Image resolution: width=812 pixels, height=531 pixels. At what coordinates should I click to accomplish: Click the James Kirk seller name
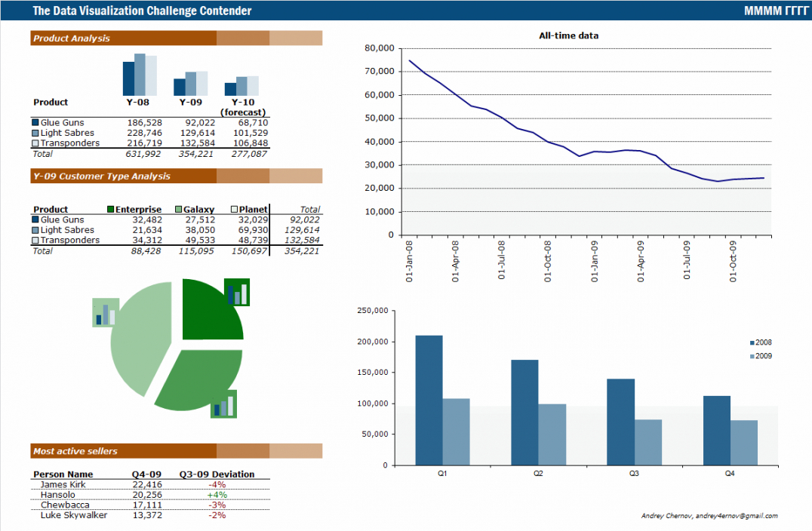coord(63,484)
